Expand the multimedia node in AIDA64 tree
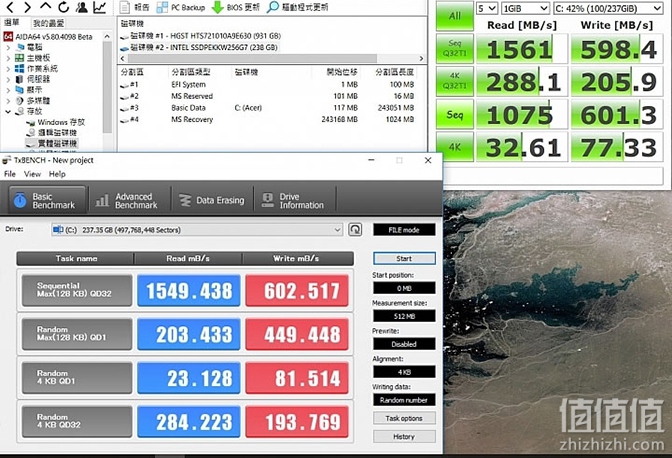This screenshot has width=672, height=458. [x=8, y=101]
